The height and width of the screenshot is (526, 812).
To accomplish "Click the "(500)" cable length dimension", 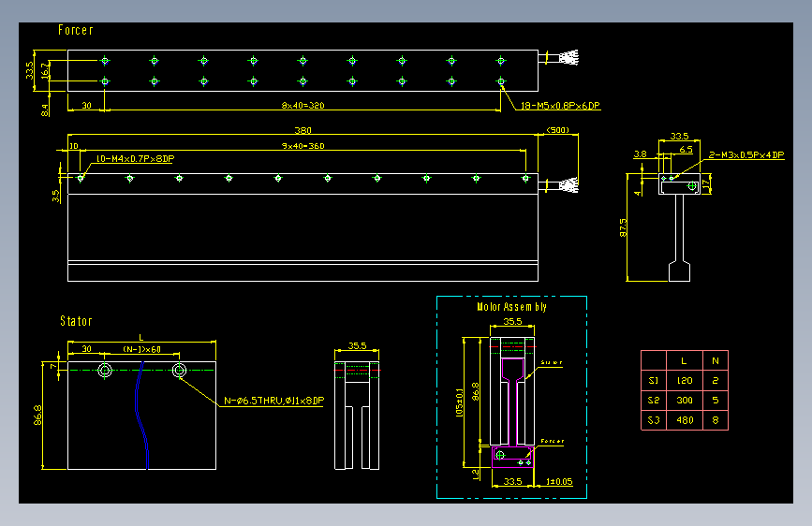I will click(558, 130).
